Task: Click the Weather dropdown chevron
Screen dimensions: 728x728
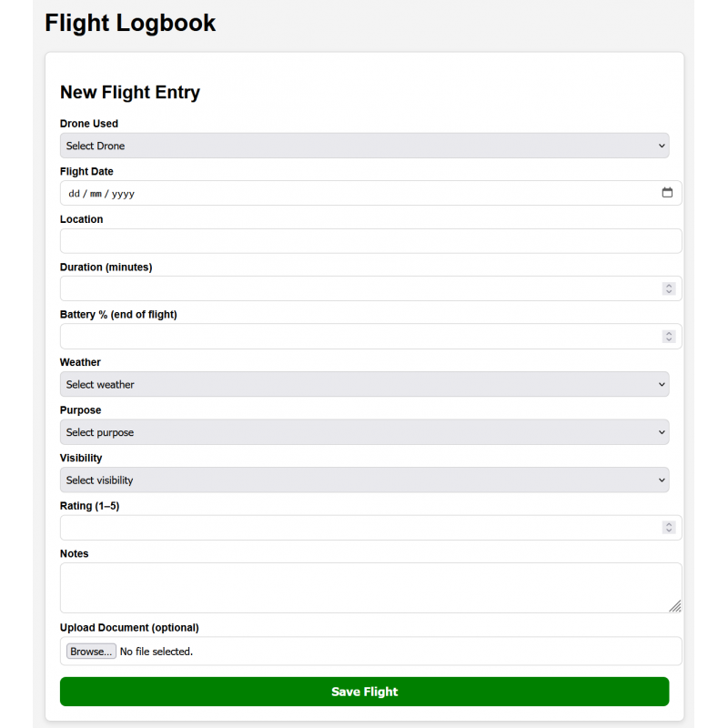Action: tap(662, 384)
